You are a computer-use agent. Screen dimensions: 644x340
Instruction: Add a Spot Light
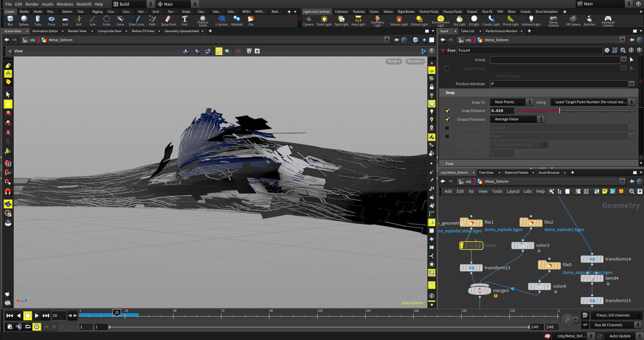point(341,21)
